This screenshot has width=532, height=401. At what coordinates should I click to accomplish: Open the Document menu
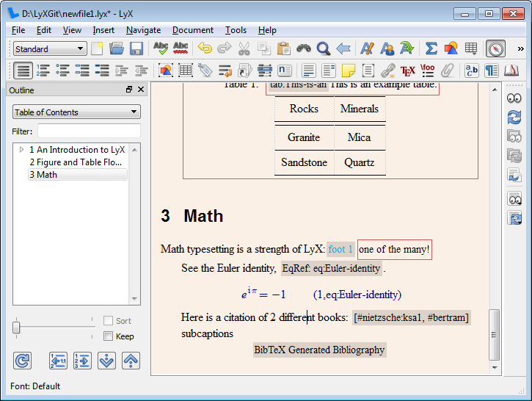point(193,30)
